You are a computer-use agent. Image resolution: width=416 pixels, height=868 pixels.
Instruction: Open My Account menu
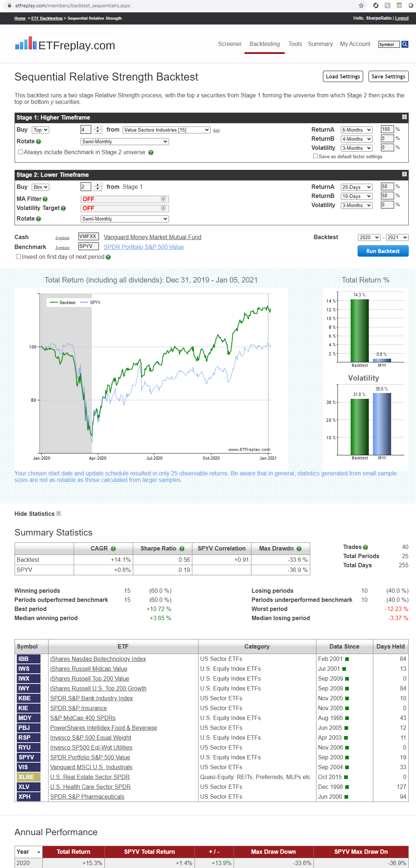pyautogui.click(x=355, y=44)
